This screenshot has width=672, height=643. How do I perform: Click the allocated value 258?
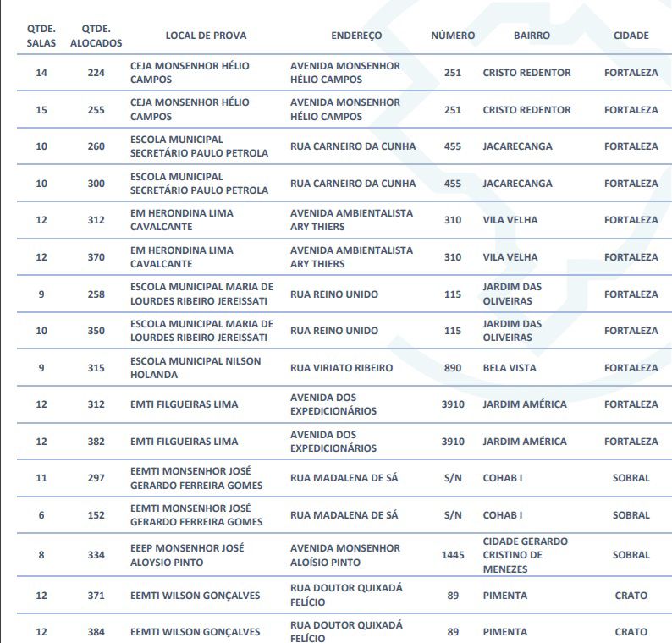[96, 294]
